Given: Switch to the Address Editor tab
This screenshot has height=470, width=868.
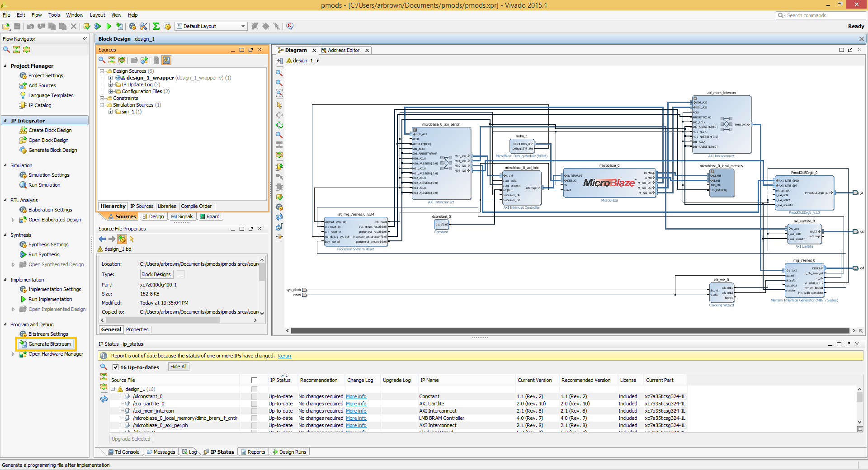Looking at the screenshot, I should (344, 50).
